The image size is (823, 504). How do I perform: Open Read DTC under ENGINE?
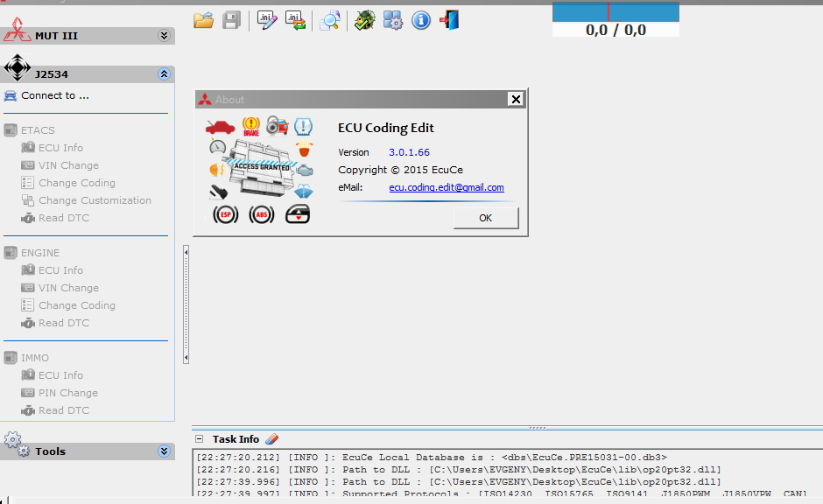[64, 323]
